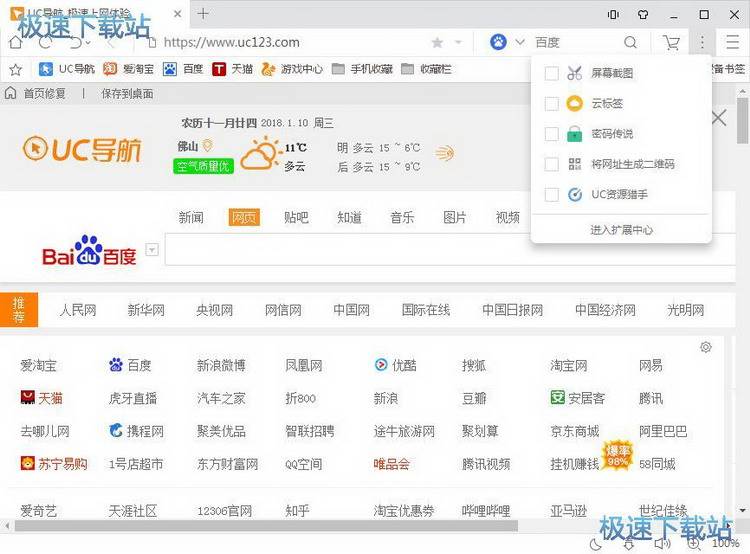Click the magnifier search icon in search box
Screen dimensions: 750x554
coord(630,43)
